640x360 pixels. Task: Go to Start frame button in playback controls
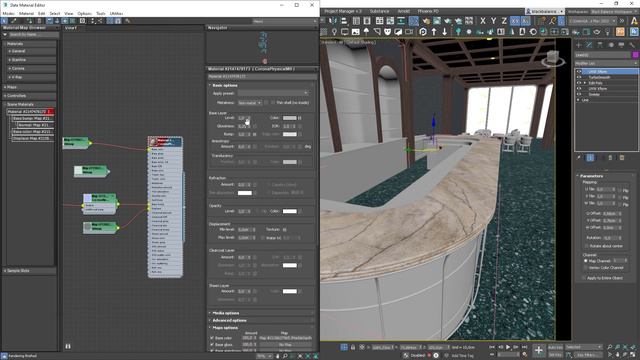[x=492, y=347]
